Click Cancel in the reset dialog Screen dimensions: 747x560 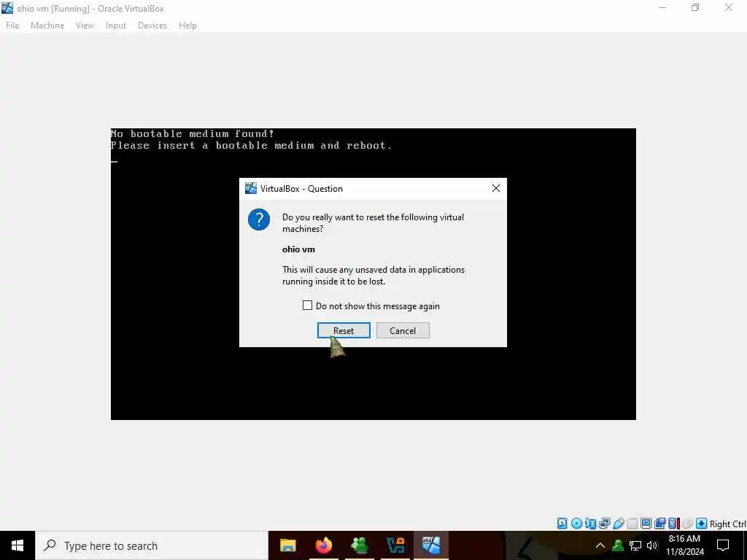click(403, 330)
